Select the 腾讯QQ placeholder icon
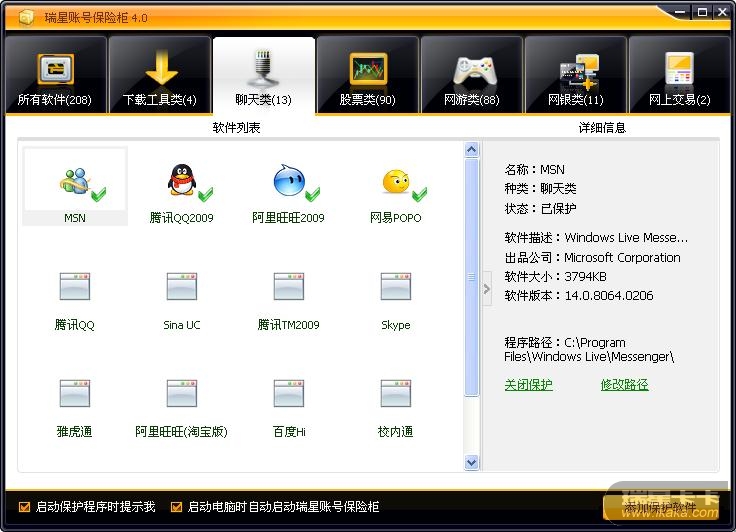 [x=75, y=286]
